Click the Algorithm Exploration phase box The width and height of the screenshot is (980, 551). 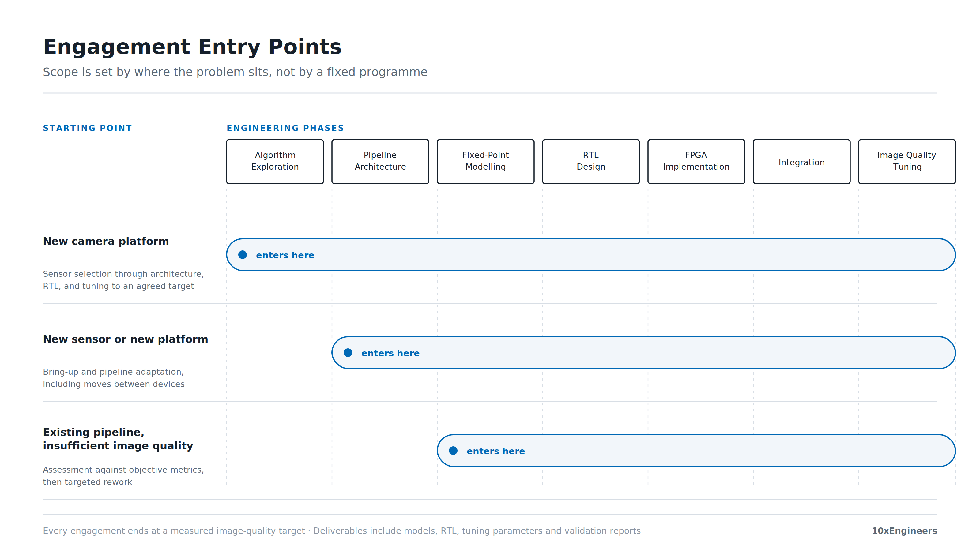[275, 162]
